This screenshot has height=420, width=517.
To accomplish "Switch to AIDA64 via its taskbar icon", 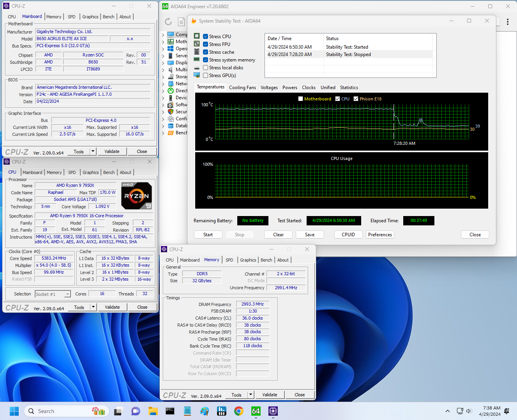I will (256, 411).
